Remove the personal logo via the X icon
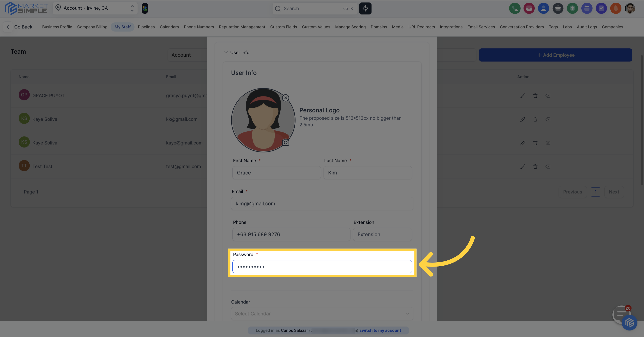This screenshot has width=644, height=337. pyautogui.click(x=285, y=98)
